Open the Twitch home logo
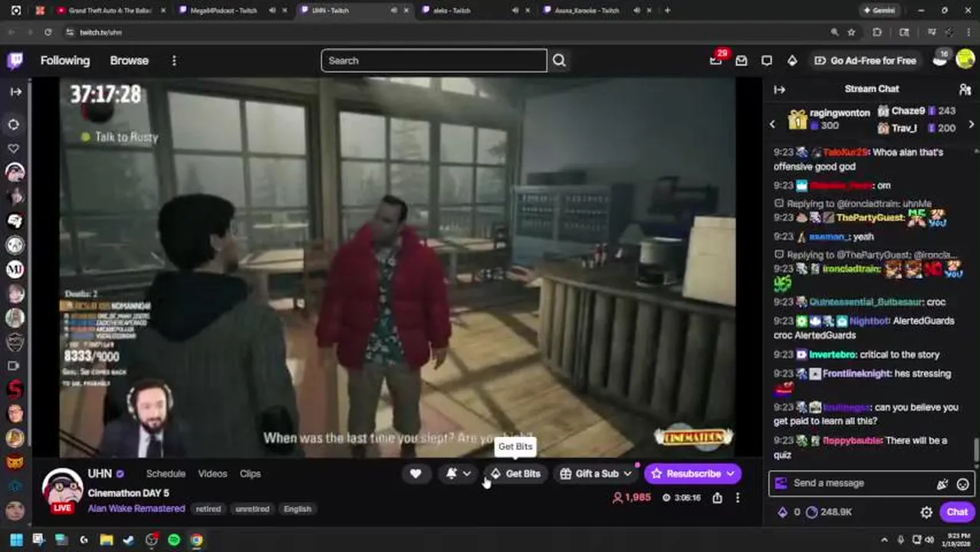 click(x=15, y=61)
